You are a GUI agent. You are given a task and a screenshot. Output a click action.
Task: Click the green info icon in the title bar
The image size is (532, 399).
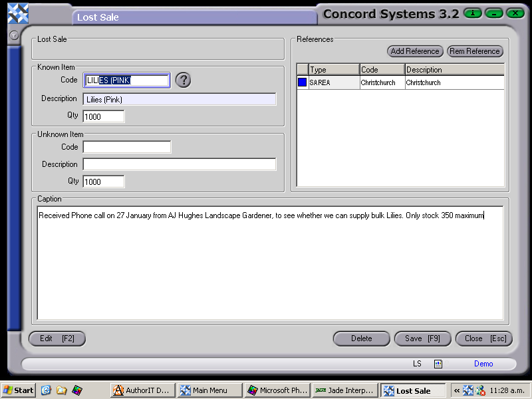click(472, 13)
